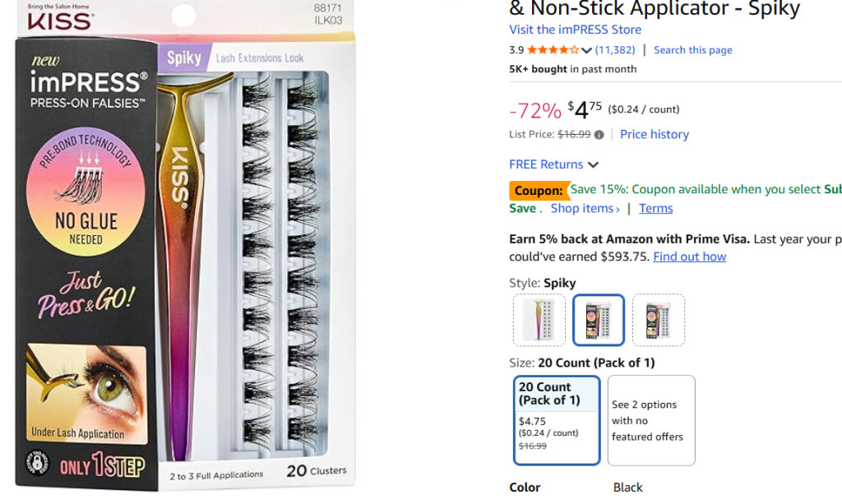Select the 20 Count (Pack of 1) size
Image resolution: width=842 pixels, height=504 pixels.
(557, 419)
